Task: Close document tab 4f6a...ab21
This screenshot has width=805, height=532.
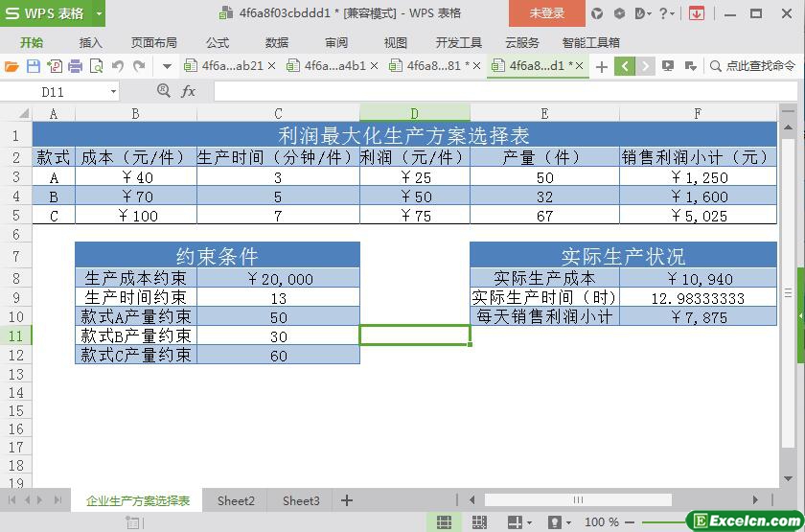Action: [x=272, y=66]
